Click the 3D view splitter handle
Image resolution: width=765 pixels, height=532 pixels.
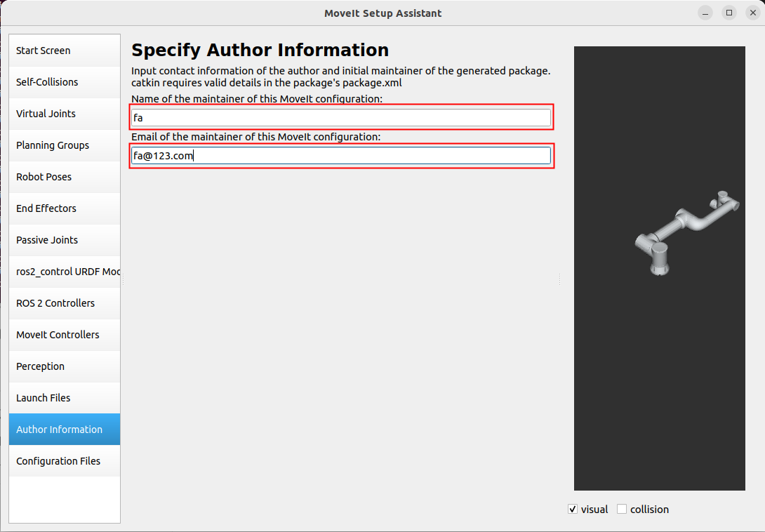pyautogui.click(x=559, y=279)
